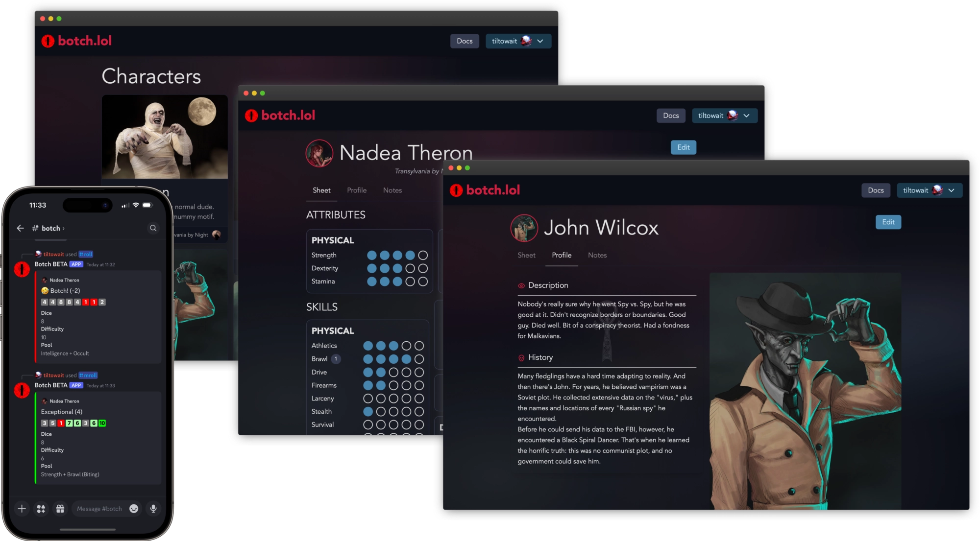Viewport: 980px width, 541px height.
Task: Tap the plus icon in the message bar
Action: tap(22, 509)
